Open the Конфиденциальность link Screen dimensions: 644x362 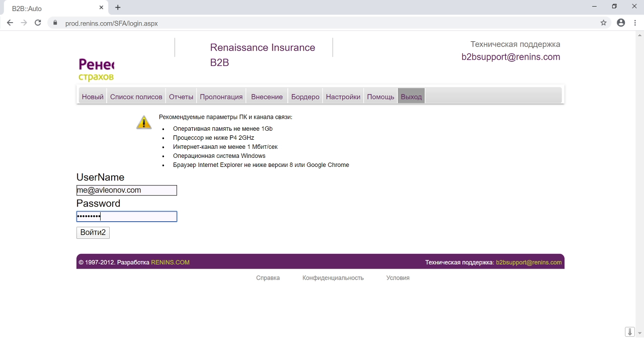pyautogui.click(x=333, y=278)
